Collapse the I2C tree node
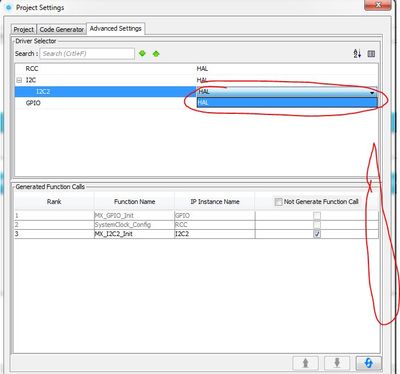This screenshot has height=374, width=400. [x=19, y=80]
